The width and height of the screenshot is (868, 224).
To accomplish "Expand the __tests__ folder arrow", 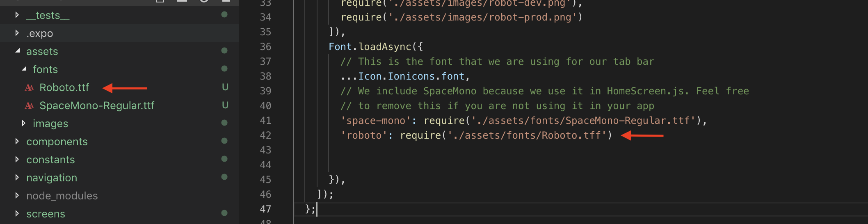I will (x=17, y=15).
